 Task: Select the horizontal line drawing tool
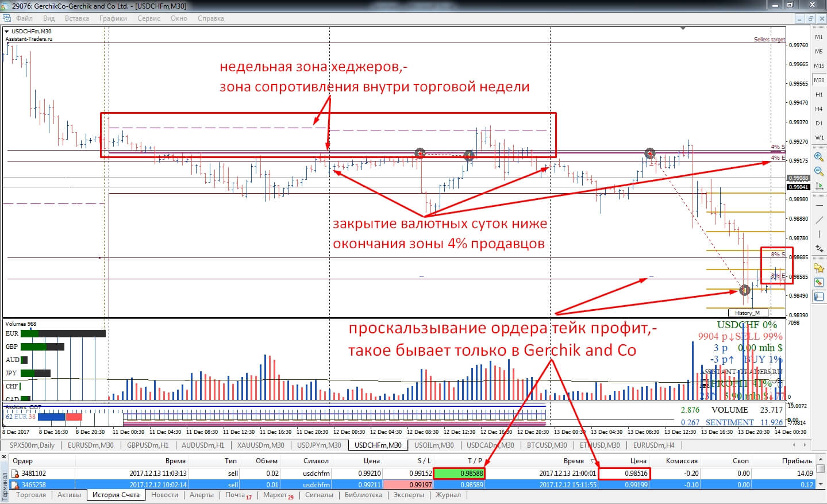(x=819, y=205)
